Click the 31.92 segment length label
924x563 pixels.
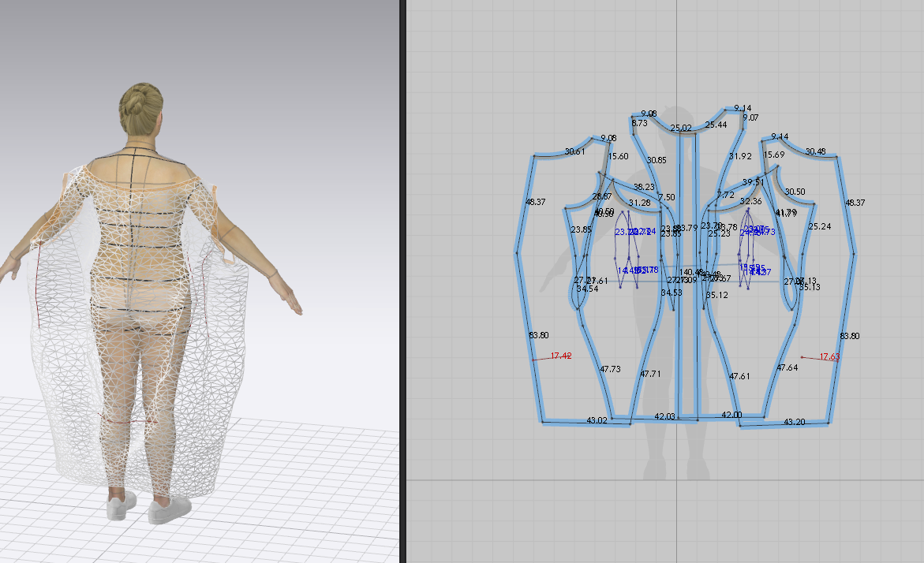tap(740, 156)
